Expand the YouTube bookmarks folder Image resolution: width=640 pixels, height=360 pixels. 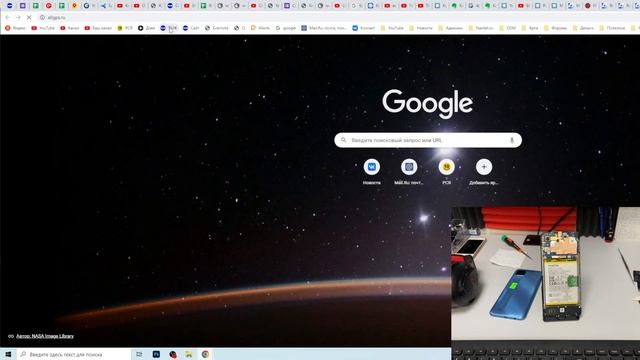pos(392,28)
